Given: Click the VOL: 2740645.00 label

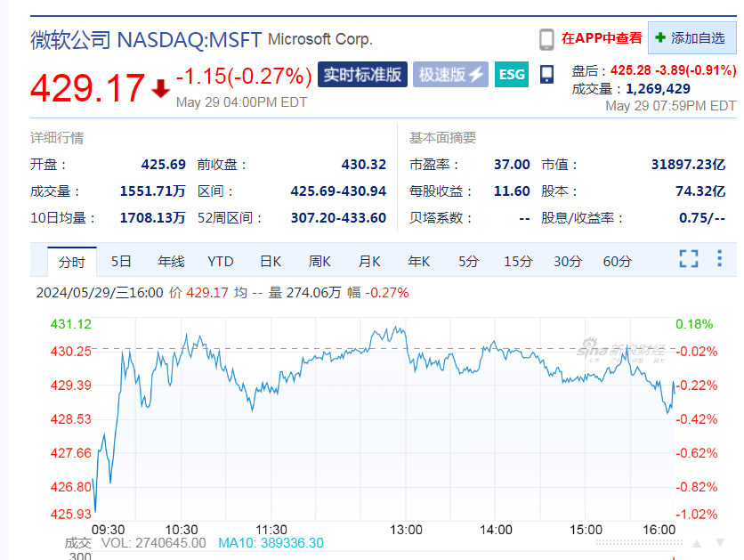Looking at the screenshot, I should (154, 543).
